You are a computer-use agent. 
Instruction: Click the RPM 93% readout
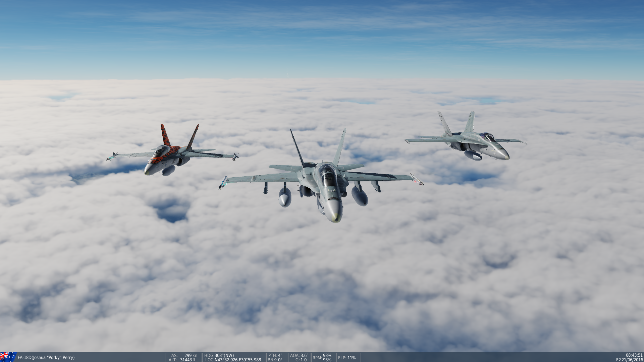tap(322, 358)
